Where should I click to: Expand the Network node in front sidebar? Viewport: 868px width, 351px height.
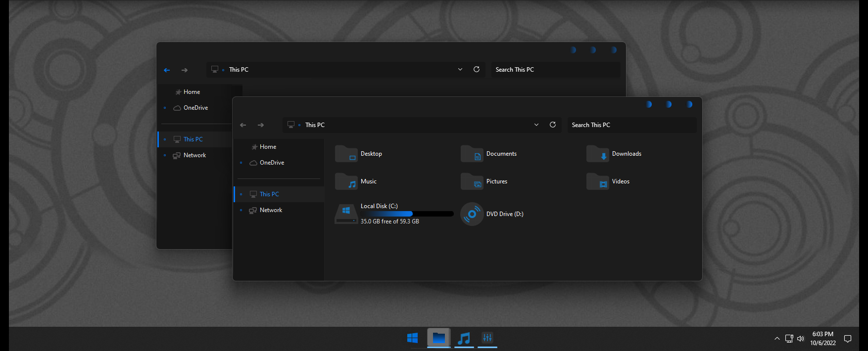241,210
